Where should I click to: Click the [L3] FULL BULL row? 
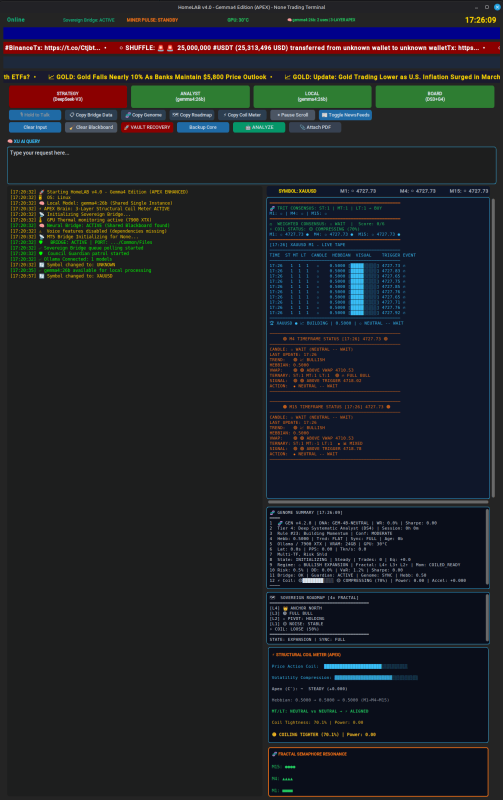click(x=291, y=613)
